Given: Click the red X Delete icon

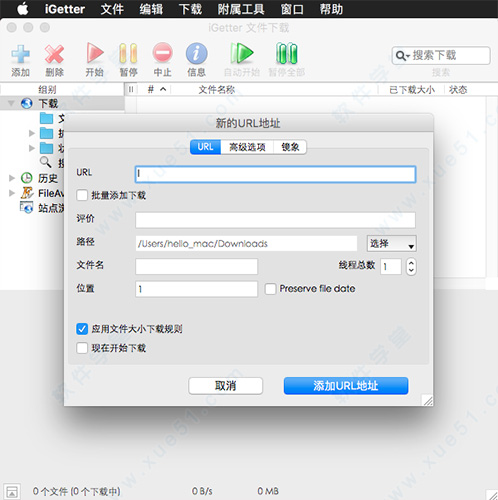Looking at the screenshot, I should pyautogui.click(x=54, y=54).
